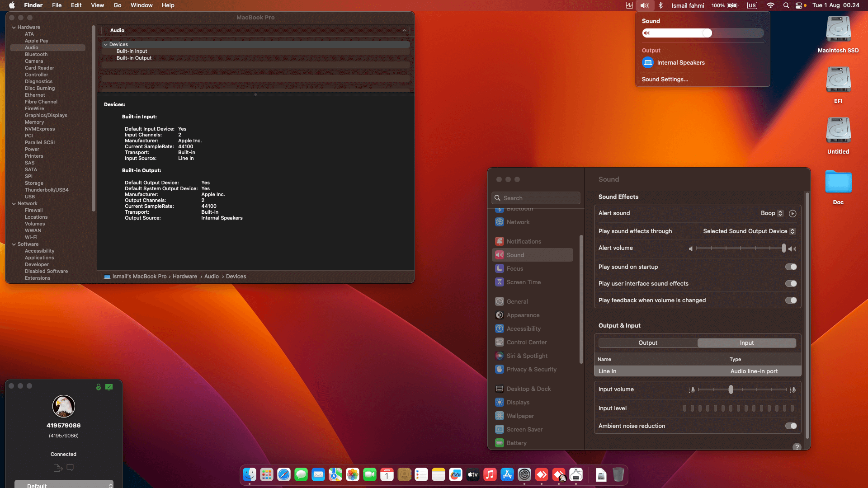Select Graphics/Displays in System Information sidebar
The height and width of the screenshot is (488, 868).
(46, 116)
